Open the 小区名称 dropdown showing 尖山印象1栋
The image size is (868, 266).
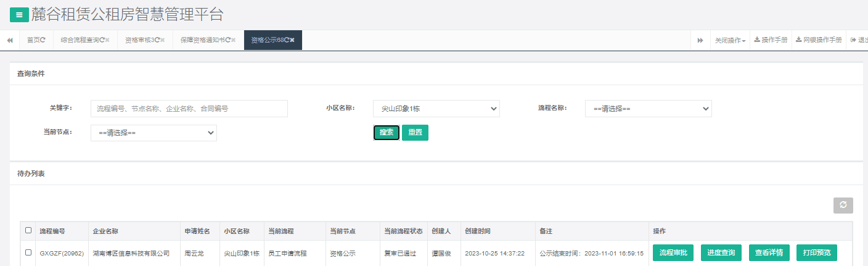(x=436, y=109)
